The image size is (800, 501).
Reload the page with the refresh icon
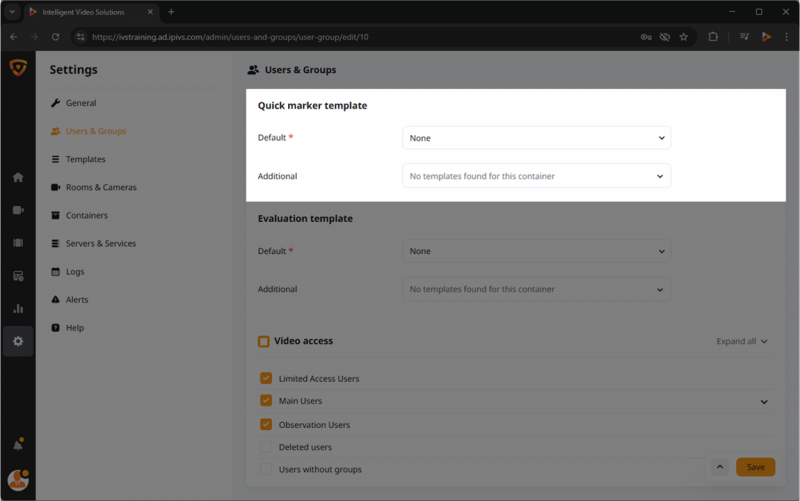coord(56,37)
